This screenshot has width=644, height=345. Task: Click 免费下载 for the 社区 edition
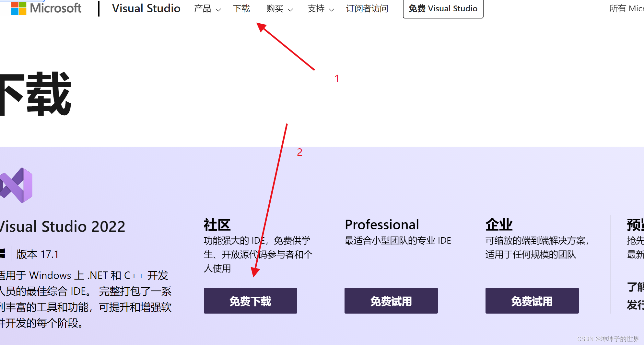[250, 301]
